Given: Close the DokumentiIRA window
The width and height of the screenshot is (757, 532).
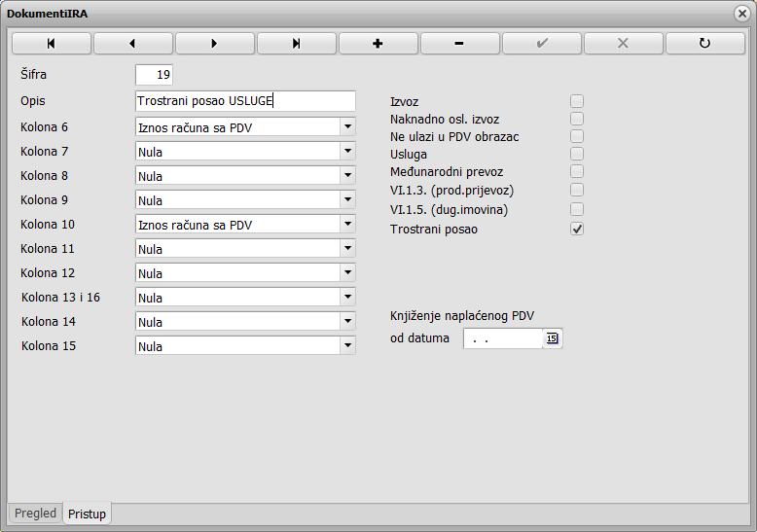Looking at the screenshot, I should coord(742,14).
